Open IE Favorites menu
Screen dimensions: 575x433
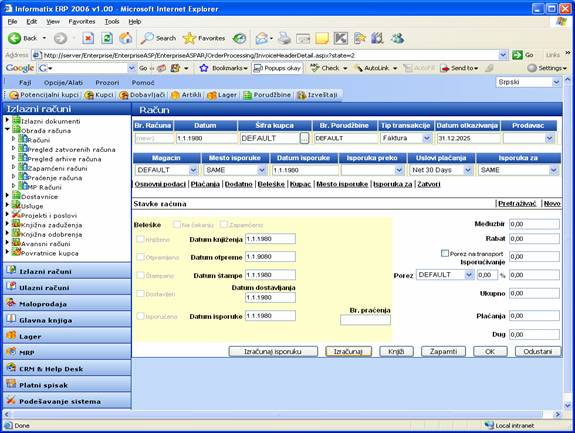pos(81,22)
